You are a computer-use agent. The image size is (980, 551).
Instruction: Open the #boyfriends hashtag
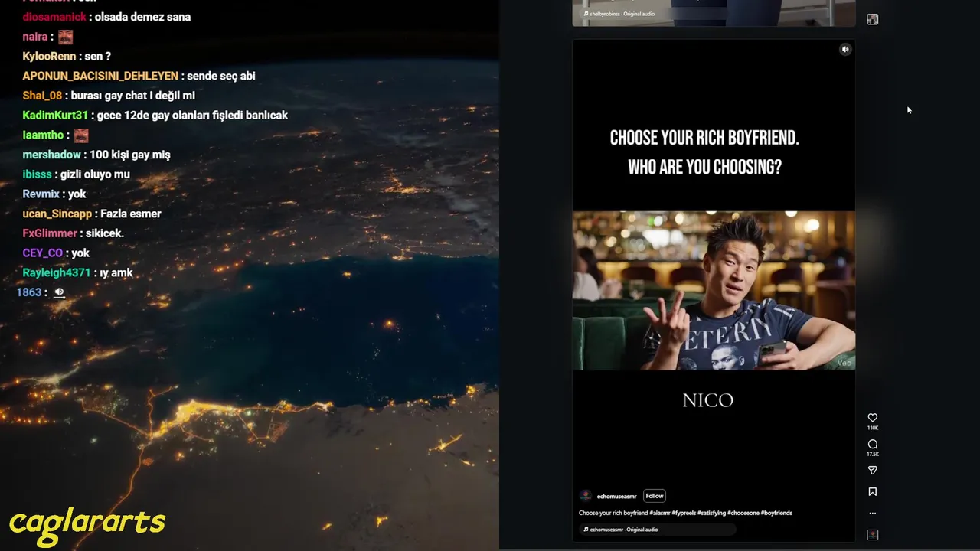776,513
